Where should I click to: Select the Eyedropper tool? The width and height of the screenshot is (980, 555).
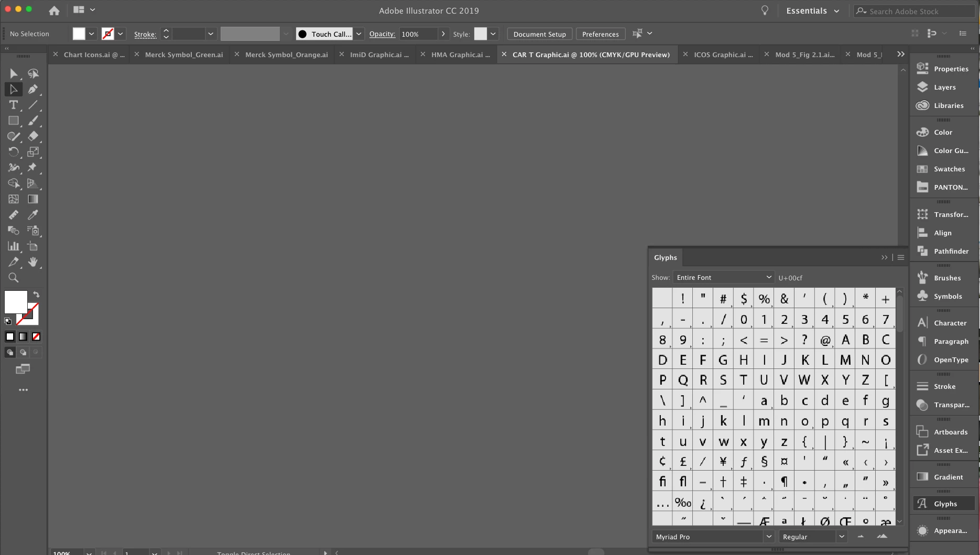33,215
